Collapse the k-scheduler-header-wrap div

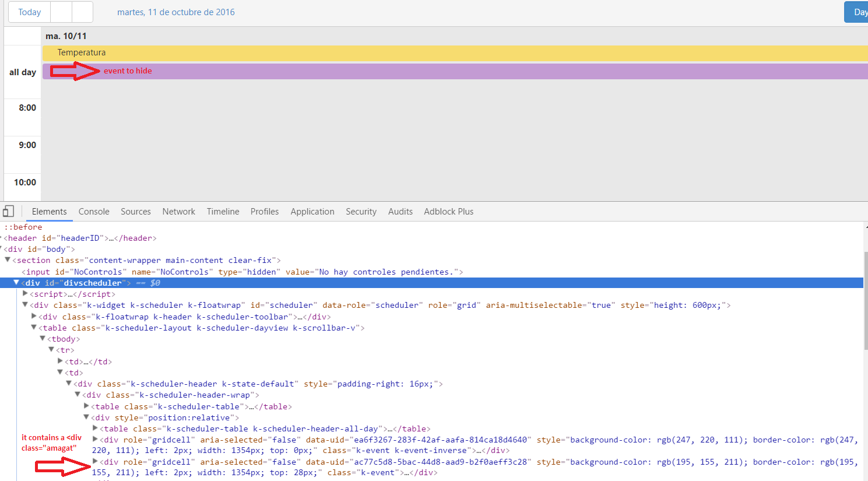point(78,395)
